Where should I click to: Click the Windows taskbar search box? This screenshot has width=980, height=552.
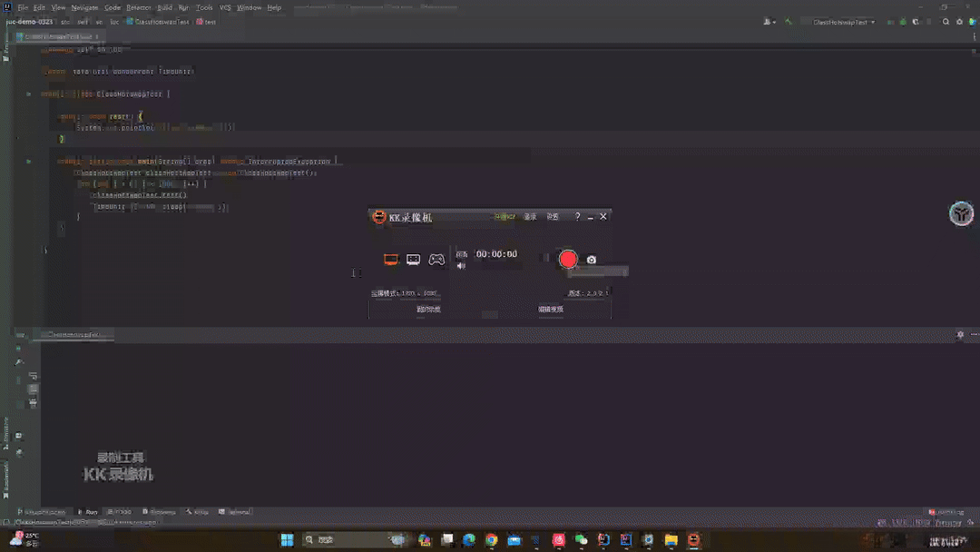tap(355, 539)
